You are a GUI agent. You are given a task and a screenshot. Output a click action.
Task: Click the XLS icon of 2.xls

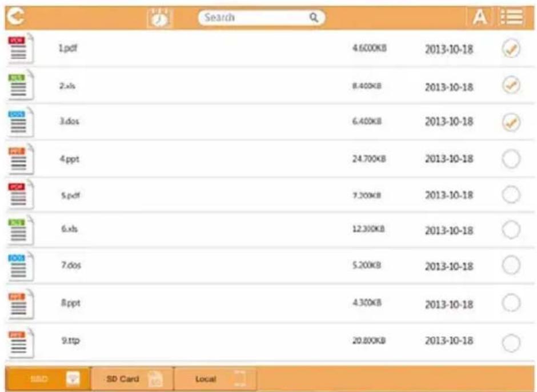(x=21, y=85)
